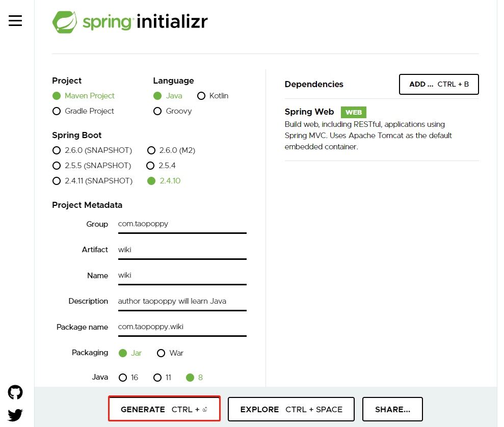Viewport: 504px width, 427px height.
Task: Click the Spring Web description text
Action: coord(368,136)
